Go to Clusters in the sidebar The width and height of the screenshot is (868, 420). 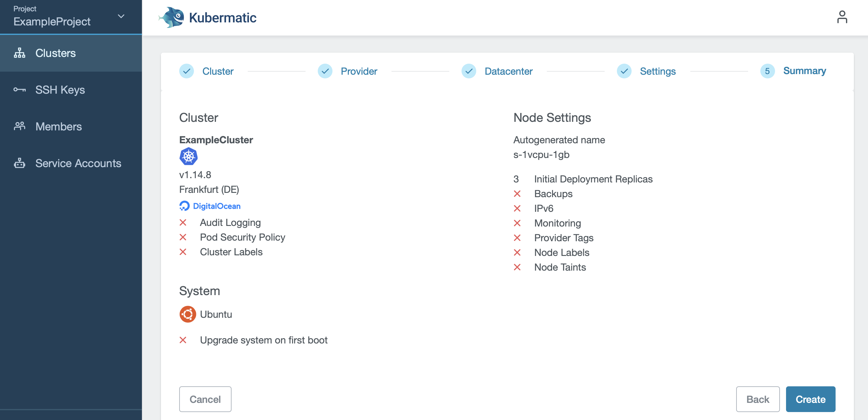click(71, 53)
